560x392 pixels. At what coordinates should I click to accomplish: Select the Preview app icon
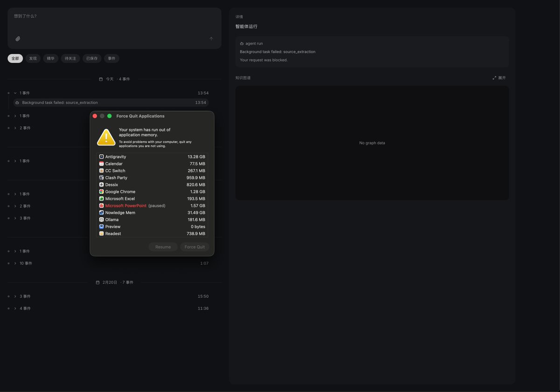click(101, 227)
